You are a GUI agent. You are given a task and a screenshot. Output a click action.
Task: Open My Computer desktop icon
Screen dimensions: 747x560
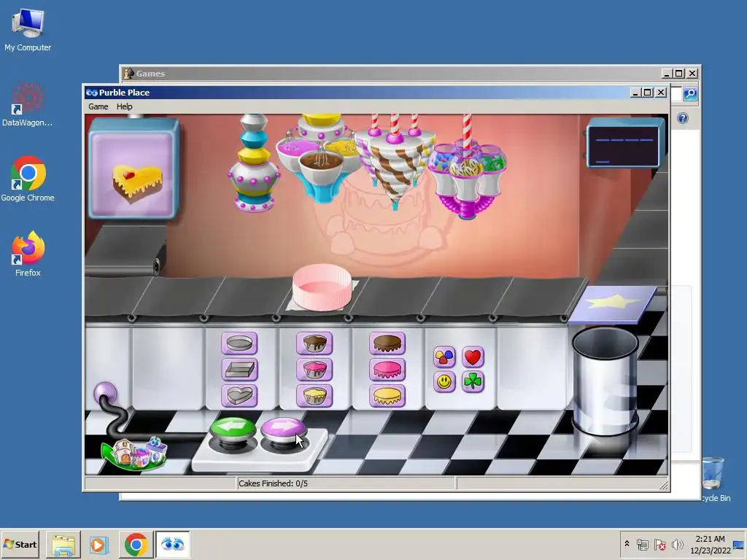click(x=28, y=29)
